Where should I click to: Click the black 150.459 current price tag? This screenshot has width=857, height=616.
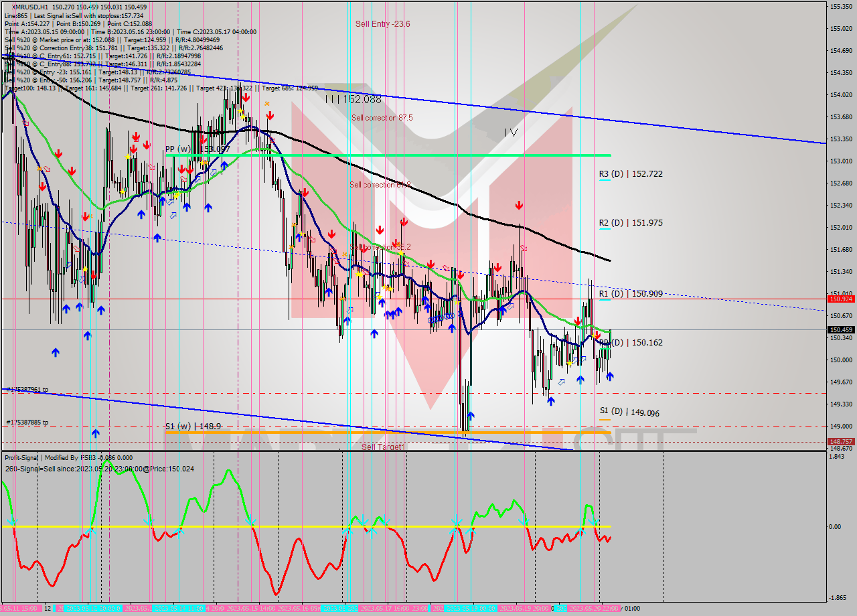coord(840,329)
